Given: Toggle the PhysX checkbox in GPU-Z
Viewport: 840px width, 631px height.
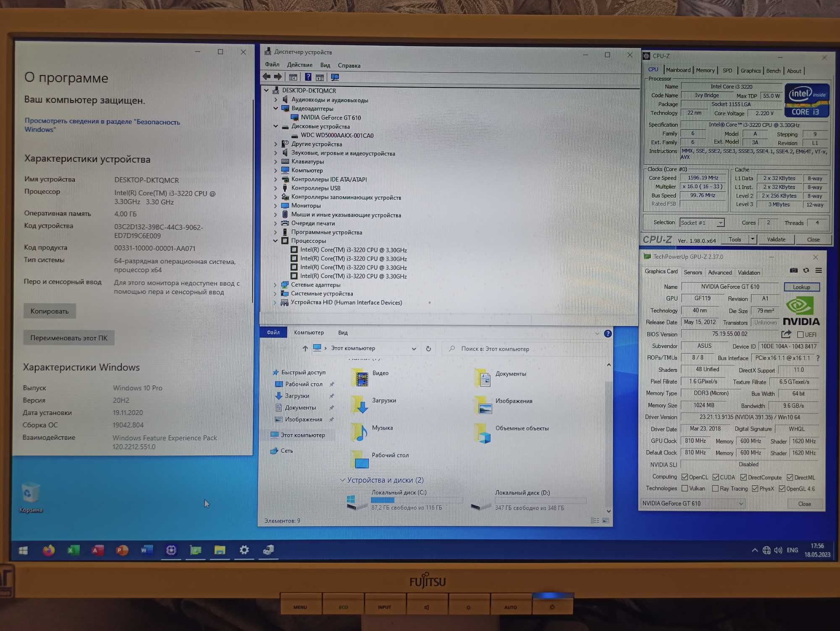Looking at the screenshot, I should [755, 489].
